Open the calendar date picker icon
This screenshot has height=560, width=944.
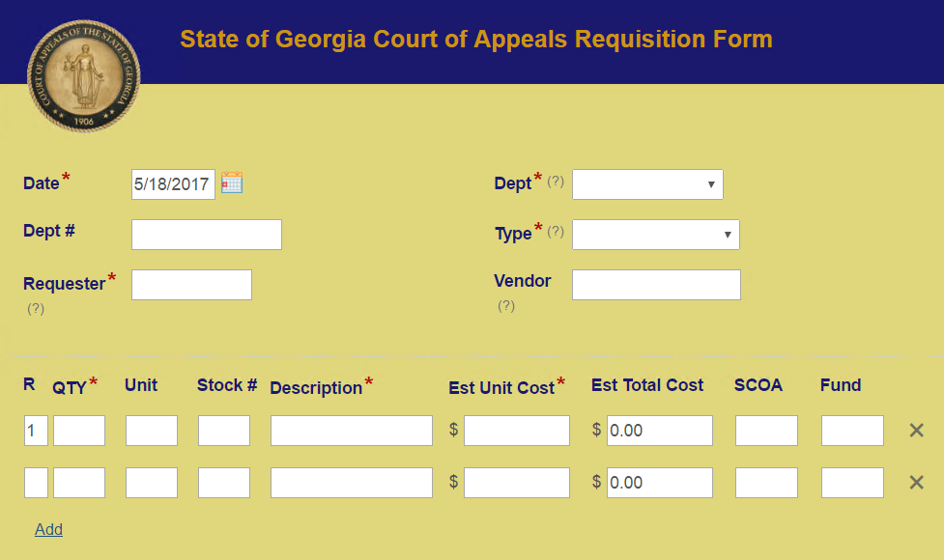(x=232, y=182)
